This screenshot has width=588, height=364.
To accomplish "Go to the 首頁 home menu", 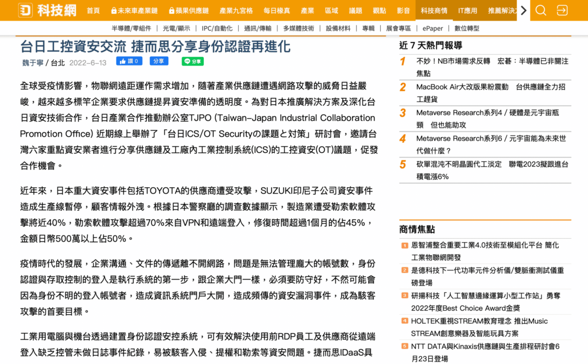I will (93, 10).
